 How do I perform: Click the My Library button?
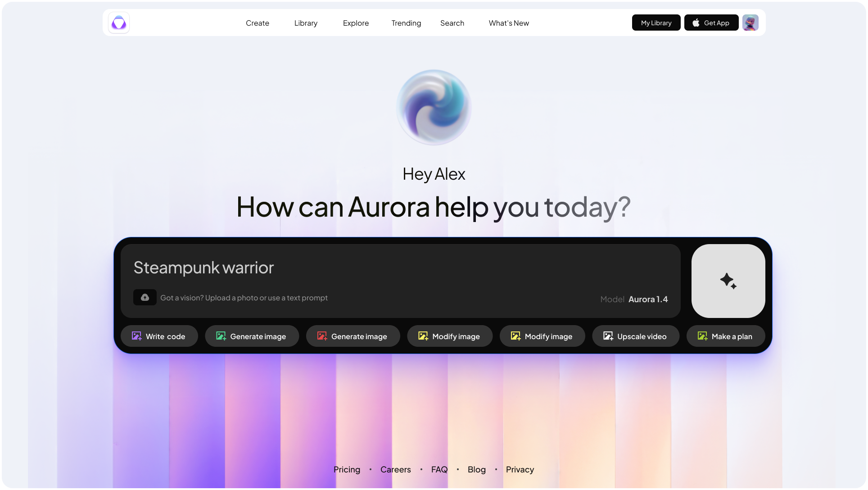(656, 23)
